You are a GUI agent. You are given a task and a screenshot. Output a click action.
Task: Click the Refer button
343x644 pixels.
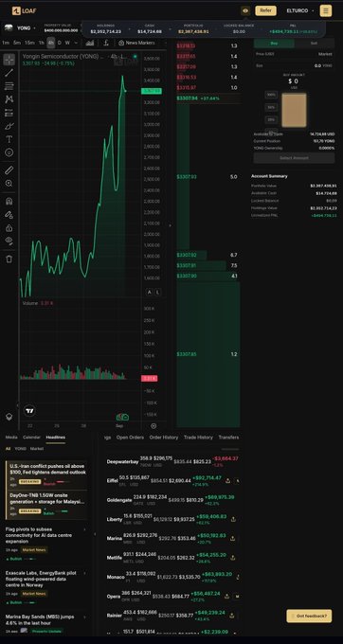(x=265, y=10)
